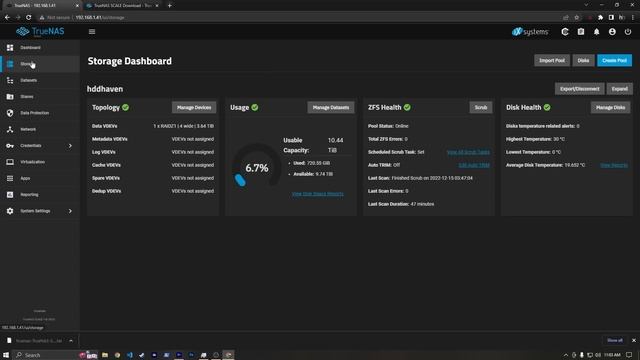Screen dimensions: 640x360
Task: Open the Jobs clipboard icon
Action: (581, 31)
